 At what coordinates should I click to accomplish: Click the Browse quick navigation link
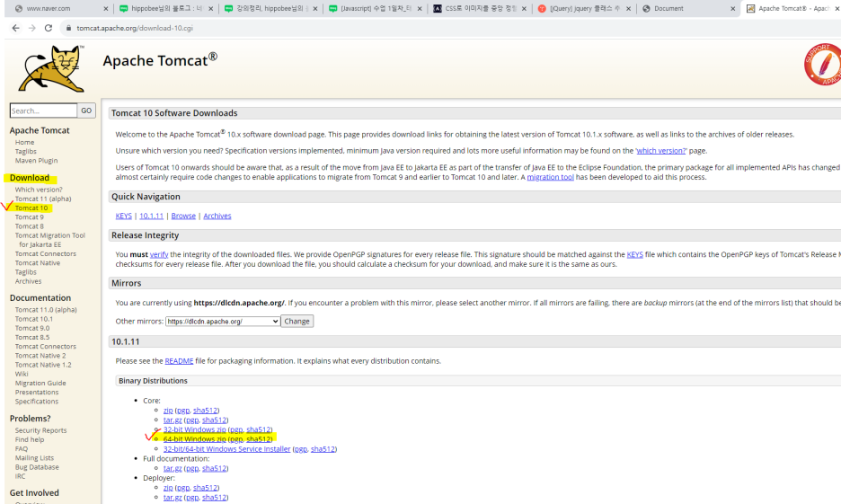pos(183,216)
